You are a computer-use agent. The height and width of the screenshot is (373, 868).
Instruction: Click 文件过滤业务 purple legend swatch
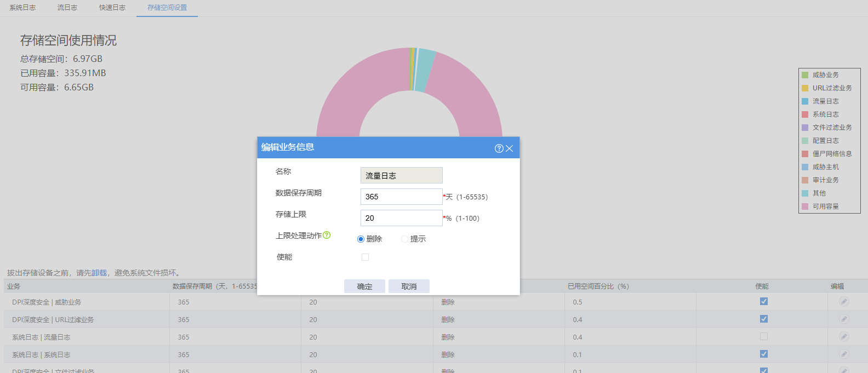[x=805, y=128]
